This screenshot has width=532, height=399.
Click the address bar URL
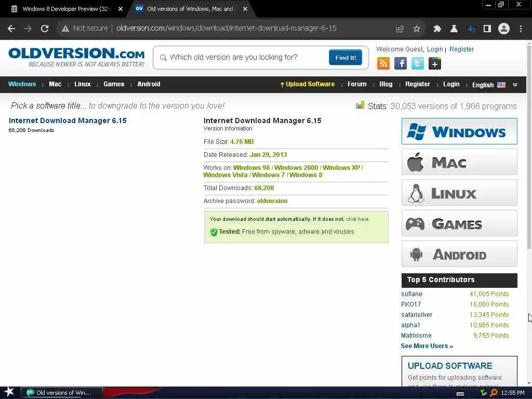coord(227,28)
